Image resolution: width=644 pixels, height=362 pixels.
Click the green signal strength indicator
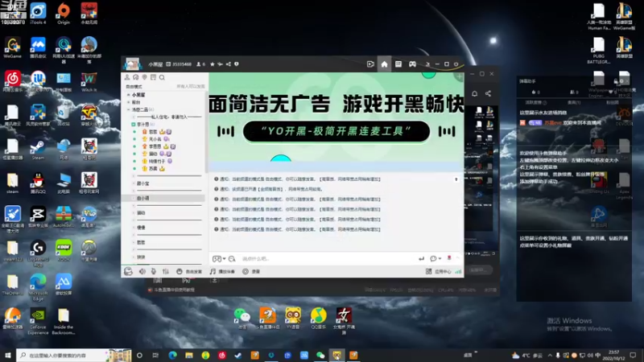458,271
